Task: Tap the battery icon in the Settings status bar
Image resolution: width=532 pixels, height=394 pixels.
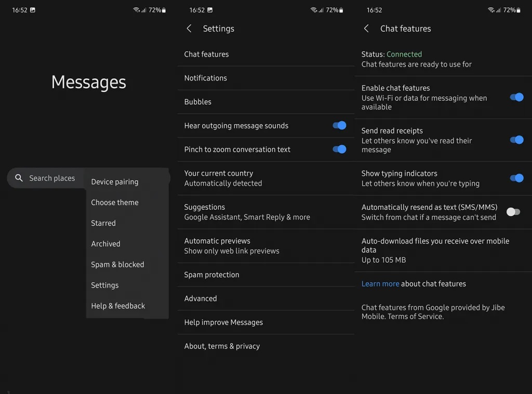Action: tap(341, 10)
